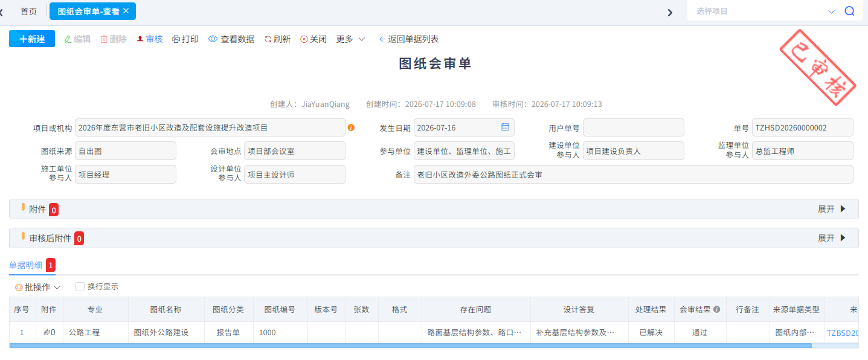The image size is (868, 360).
Task: Open the 更多 dropdown menu
Action: (350, 39)
